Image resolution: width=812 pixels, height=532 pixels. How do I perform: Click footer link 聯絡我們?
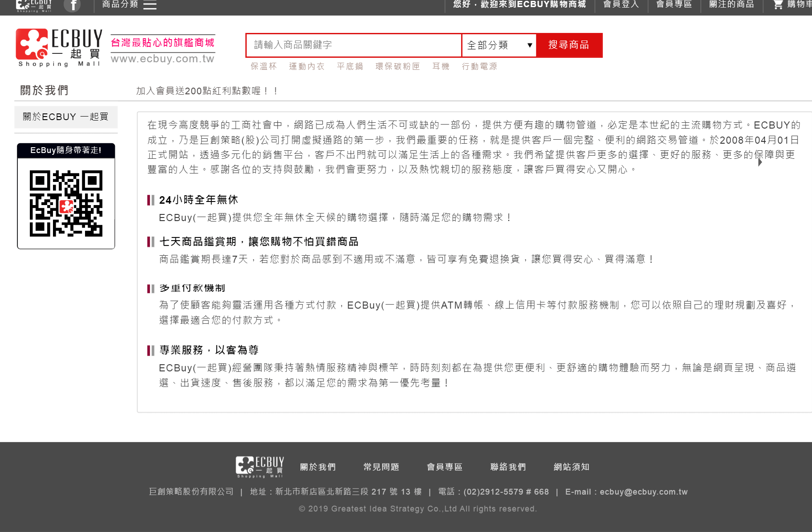point(508,467)
